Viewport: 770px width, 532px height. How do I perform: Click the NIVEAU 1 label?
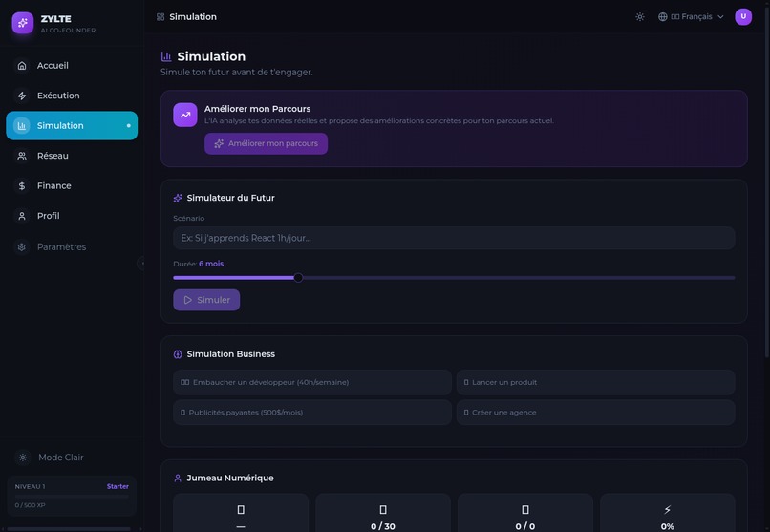[30, 487]
